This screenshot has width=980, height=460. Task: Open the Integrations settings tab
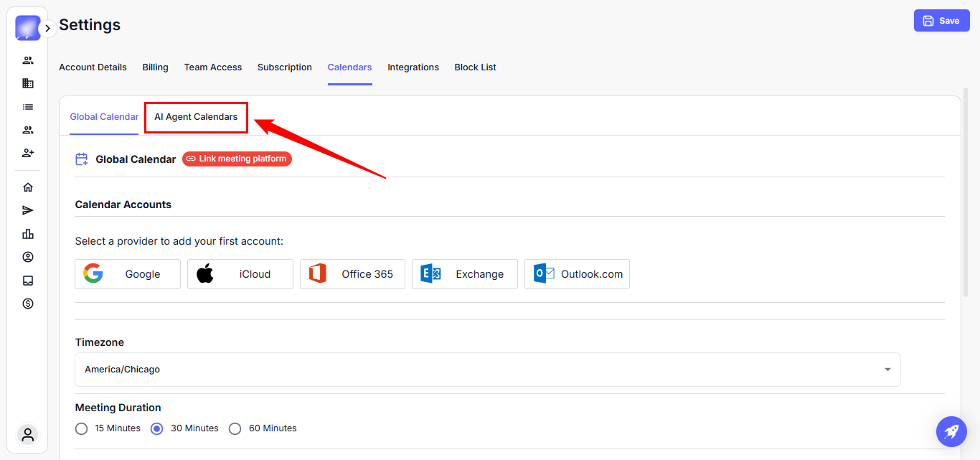[413, 67]
